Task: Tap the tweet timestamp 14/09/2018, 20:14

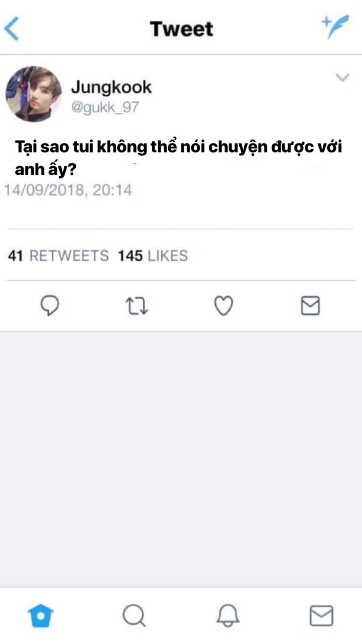Action: 68,190
